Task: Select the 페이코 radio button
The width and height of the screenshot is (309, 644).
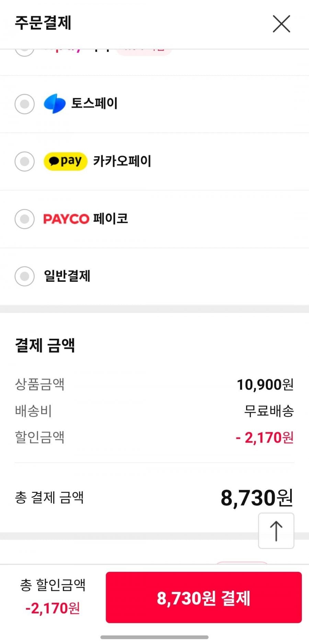Action: [25, 219]
